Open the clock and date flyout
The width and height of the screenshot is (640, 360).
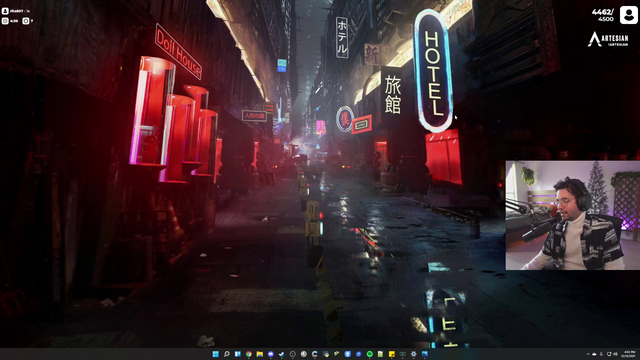(x=628, y=354)
